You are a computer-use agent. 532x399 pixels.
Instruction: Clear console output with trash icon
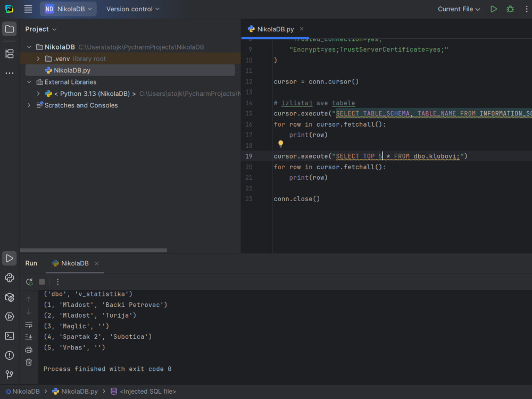tap(29, 362)
